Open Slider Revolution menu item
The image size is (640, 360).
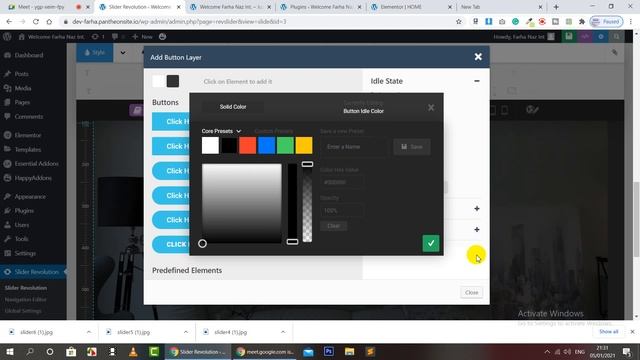click(x=36, y=272)
